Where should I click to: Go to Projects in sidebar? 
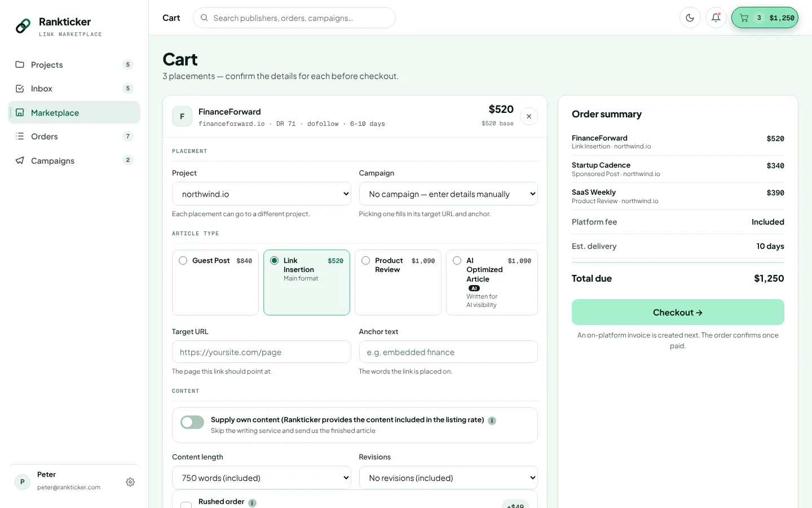click(74, 64)
